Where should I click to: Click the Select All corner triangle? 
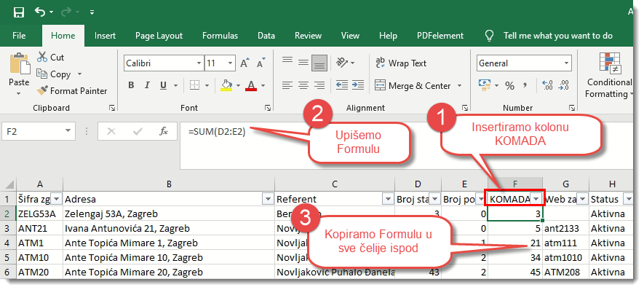[x=9, y=184]
